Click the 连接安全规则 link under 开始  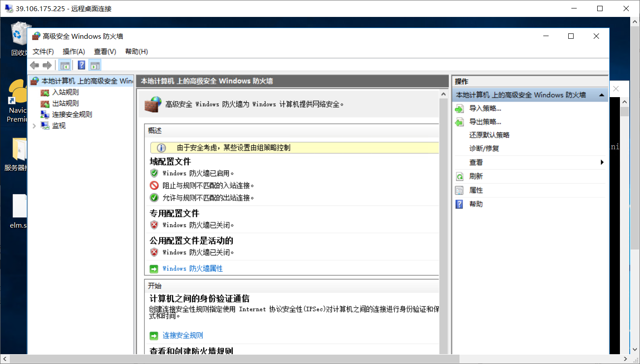click(x=182, y=335)
